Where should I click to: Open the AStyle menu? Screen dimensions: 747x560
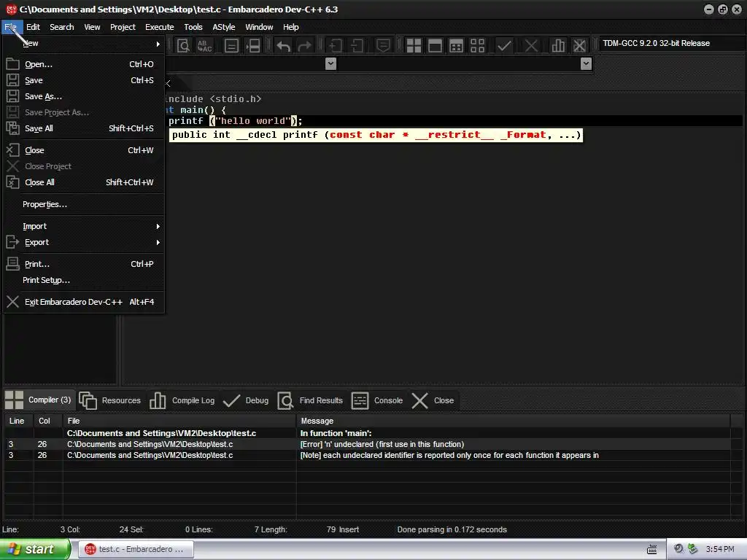pos(223,27)
